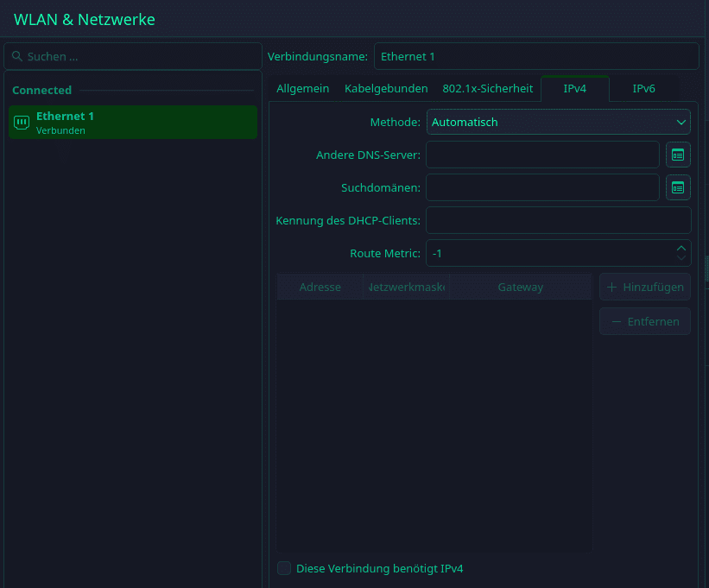Click the Route Metric value field
709x588 pixels.
[559, 254]
